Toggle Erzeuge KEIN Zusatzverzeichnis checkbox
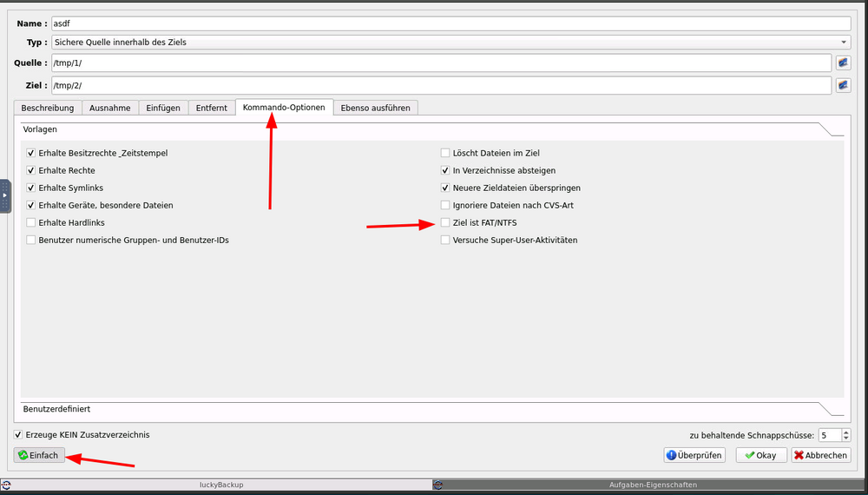This screenshot has width=868, height=495. (x=18, y=435)
